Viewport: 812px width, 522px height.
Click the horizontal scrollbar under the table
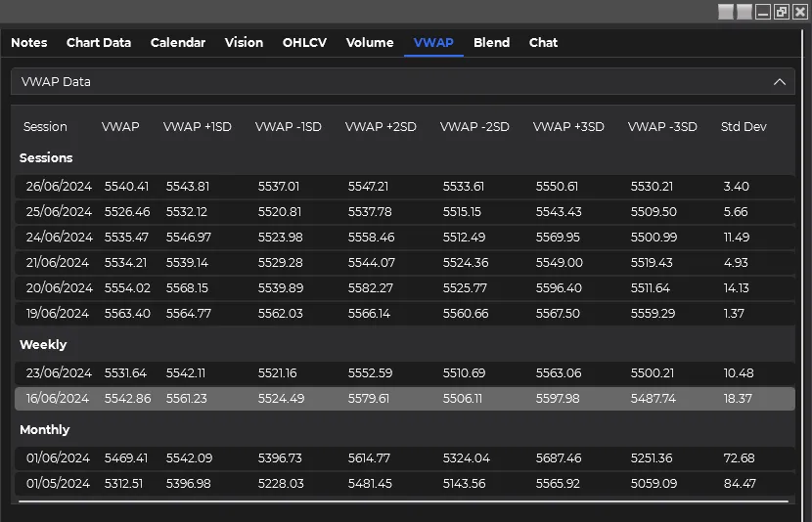point(403,500)
